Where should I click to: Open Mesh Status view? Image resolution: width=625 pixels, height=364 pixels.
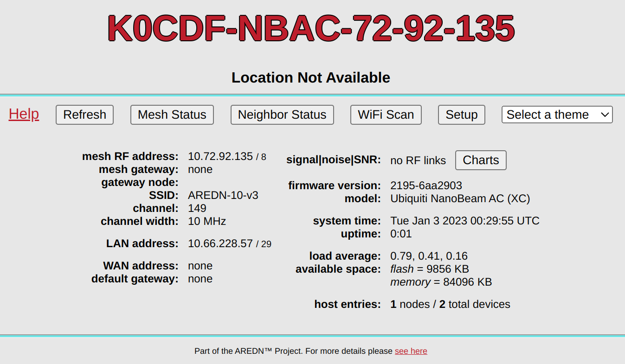pos(172,115)
